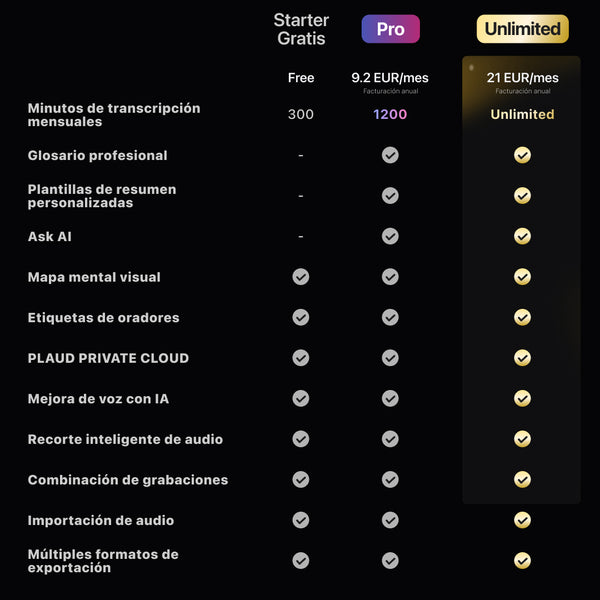Image resolution: width=600 pixels, height=600 pixels.
Task: Click the 21 EUR/mes Unlimited price
Action: pyautogui.click(x=522, y=78)
